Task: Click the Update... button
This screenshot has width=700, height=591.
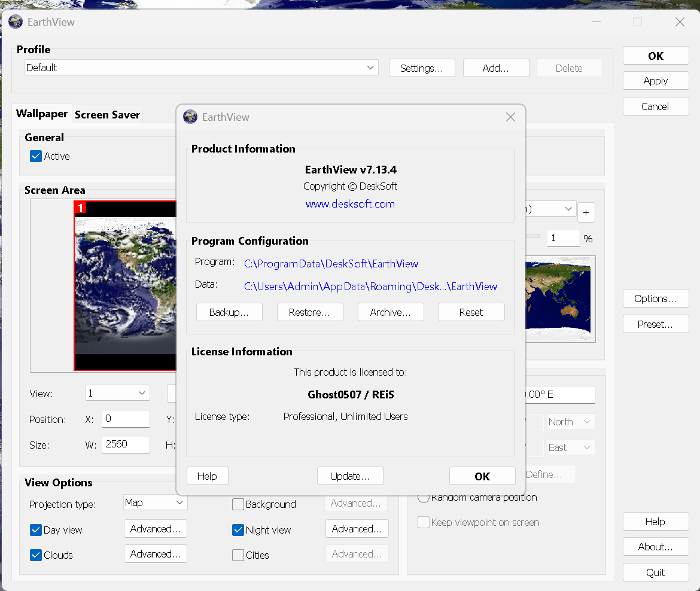Action: (350, 476)
